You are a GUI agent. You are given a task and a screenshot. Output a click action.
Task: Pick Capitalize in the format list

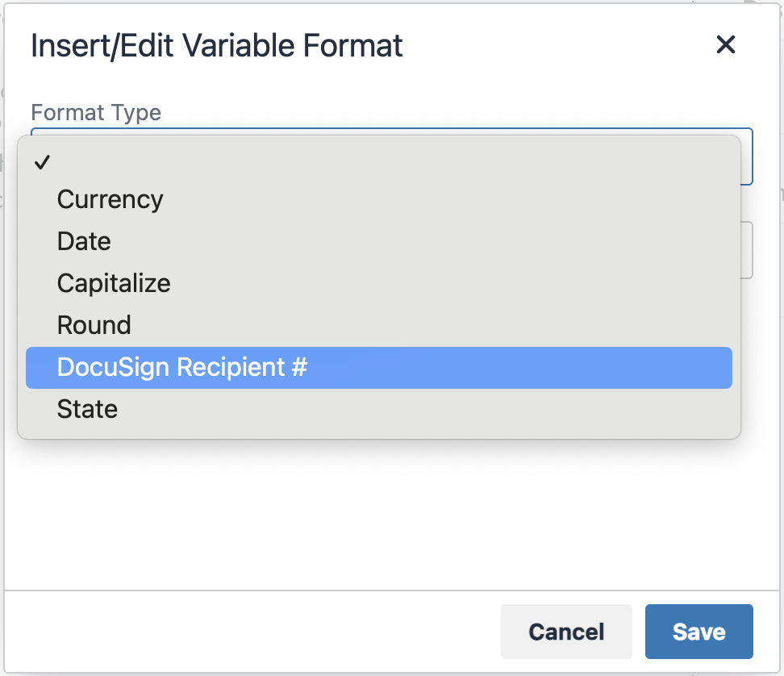point(113,283)
